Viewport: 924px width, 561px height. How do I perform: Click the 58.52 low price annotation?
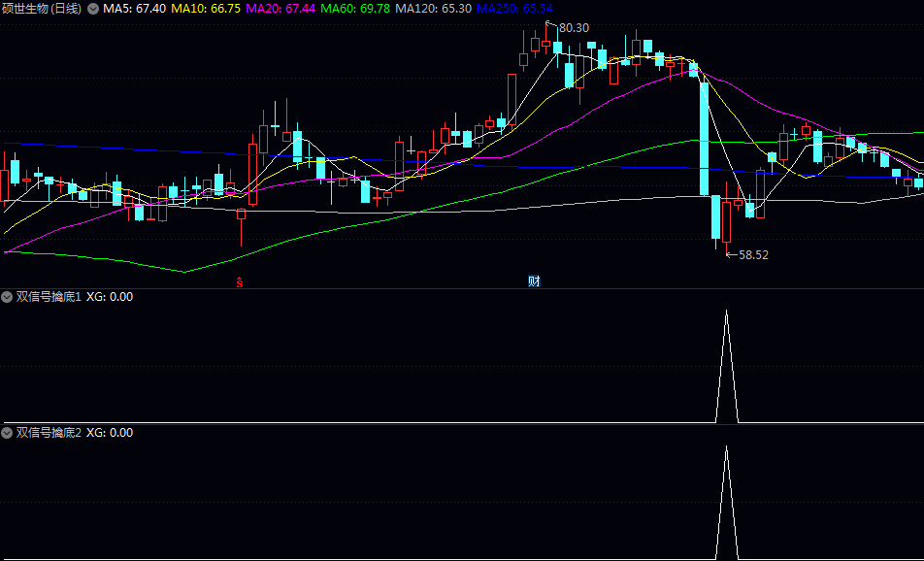tap(754, 255)
